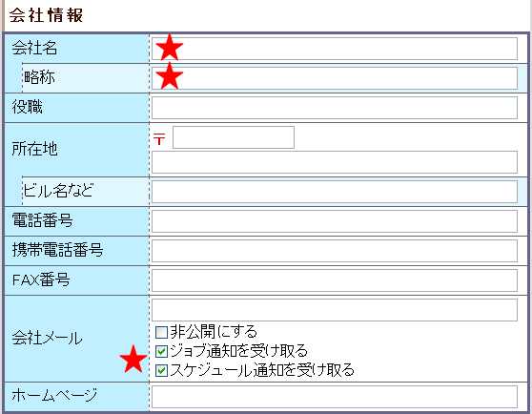Click the 所在地 address input field
The width and height of the screenshot is (532, 414).
click(335, 162)
